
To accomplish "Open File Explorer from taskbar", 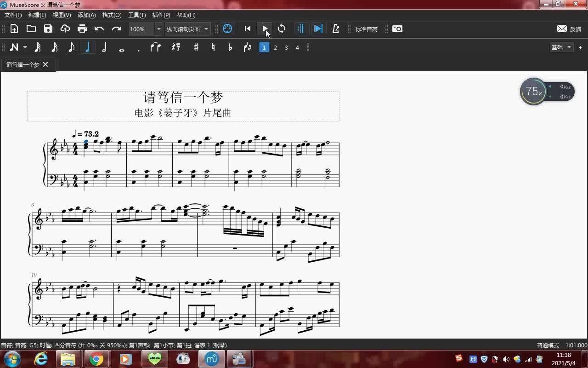I will pos(68,359).
